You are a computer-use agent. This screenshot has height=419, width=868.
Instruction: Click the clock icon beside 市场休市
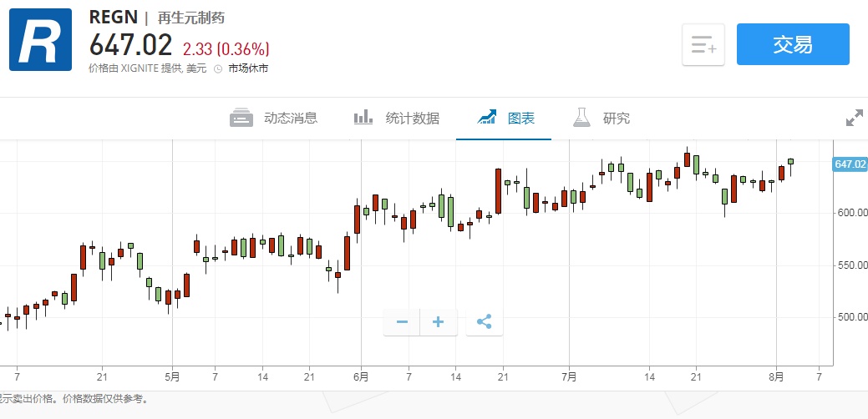tap(218, 68)
